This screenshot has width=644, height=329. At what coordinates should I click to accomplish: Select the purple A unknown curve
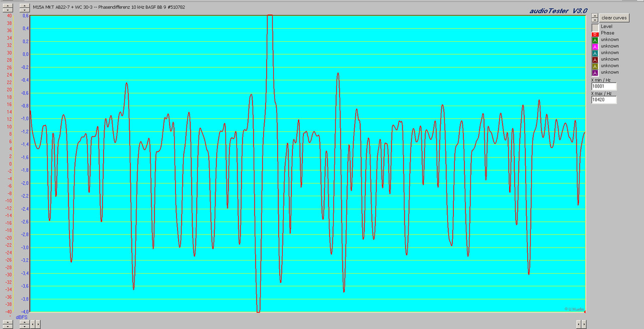595,72
